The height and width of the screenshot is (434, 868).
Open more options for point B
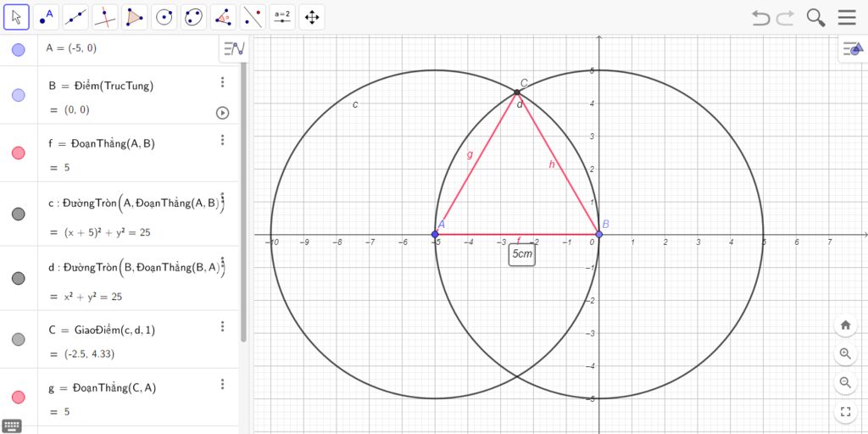pyautogui.click(x=223, y=82)
